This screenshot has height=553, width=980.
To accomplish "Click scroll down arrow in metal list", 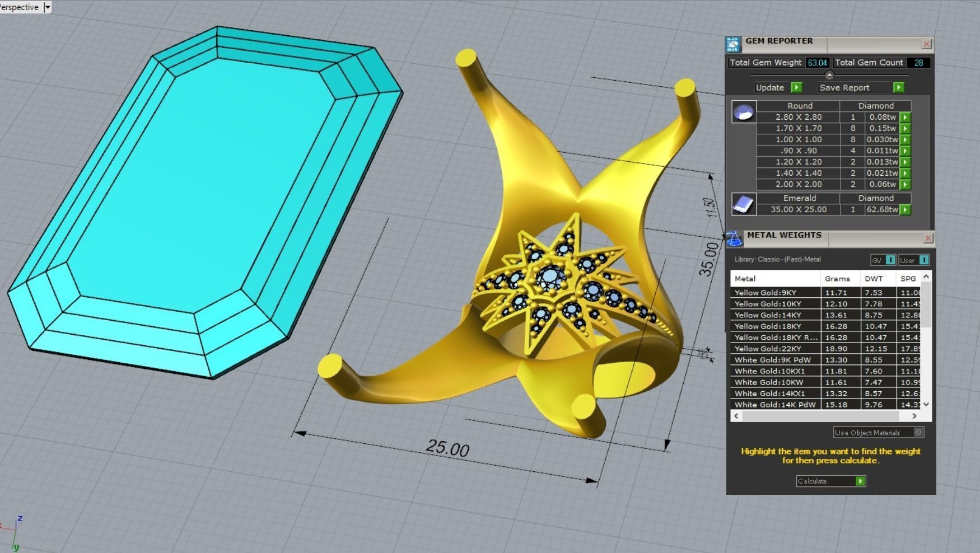I will [926, 404].
